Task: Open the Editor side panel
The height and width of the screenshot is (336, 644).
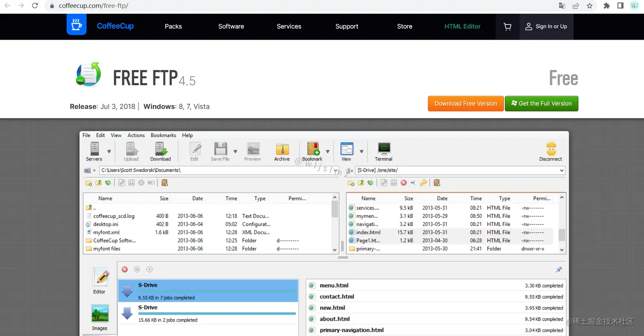Action: click(x=99, y=281)
